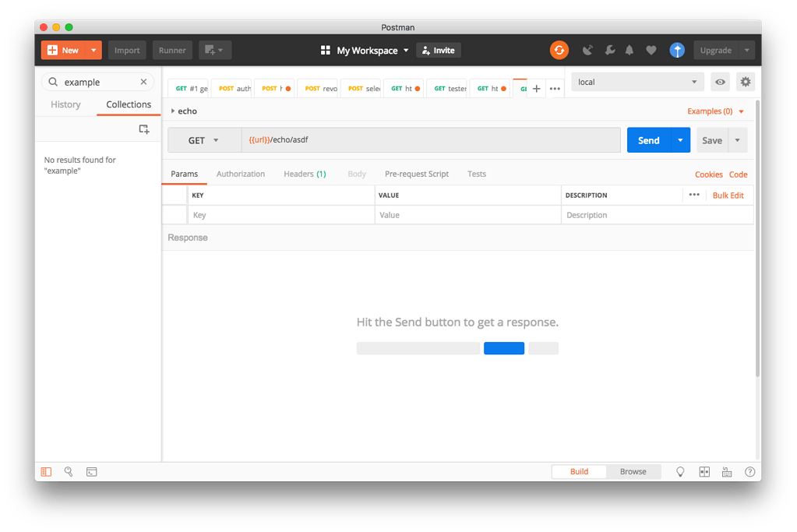Screen dimensions: 797x532
Task: Click the Value input field in params
Action: click(467, 215)
